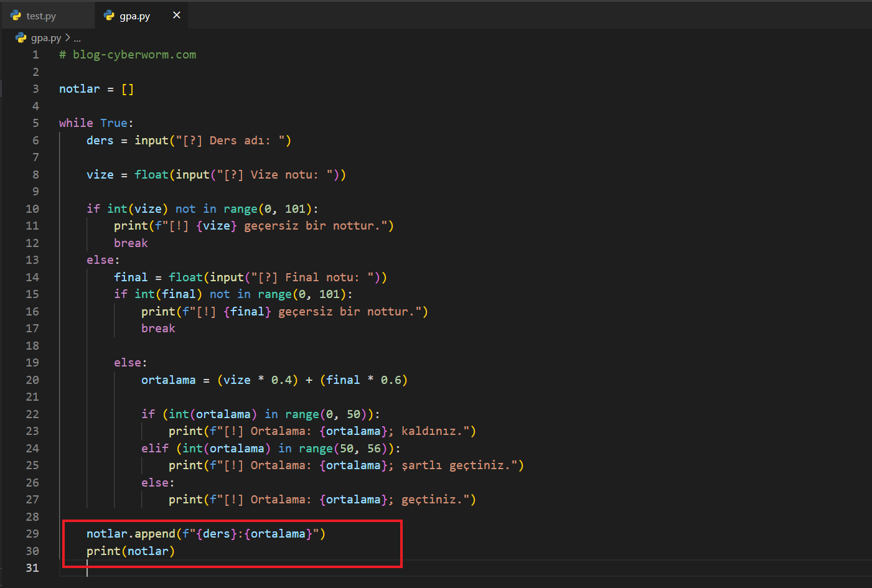872x588 pixels.
Task: Click the Python icon on test.py tab
Action: point(16,16)
